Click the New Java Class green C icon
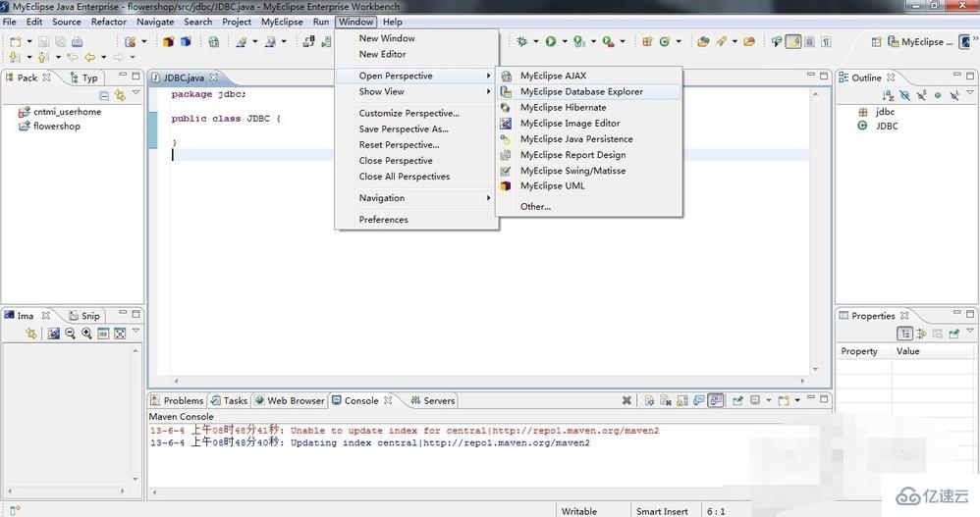Image resolution: width=980 pixels, height=517 pixels. [x=665, y=42]
